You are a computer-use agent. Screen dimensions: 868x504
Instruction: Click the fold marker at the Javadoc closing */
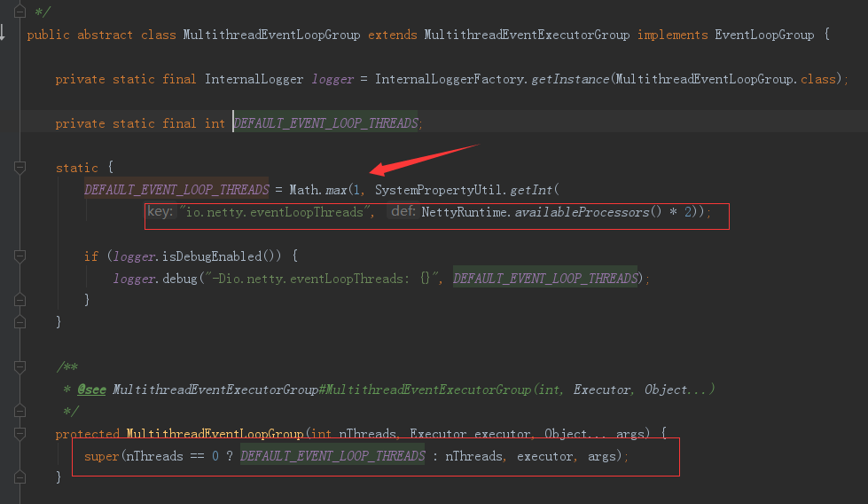20,411
